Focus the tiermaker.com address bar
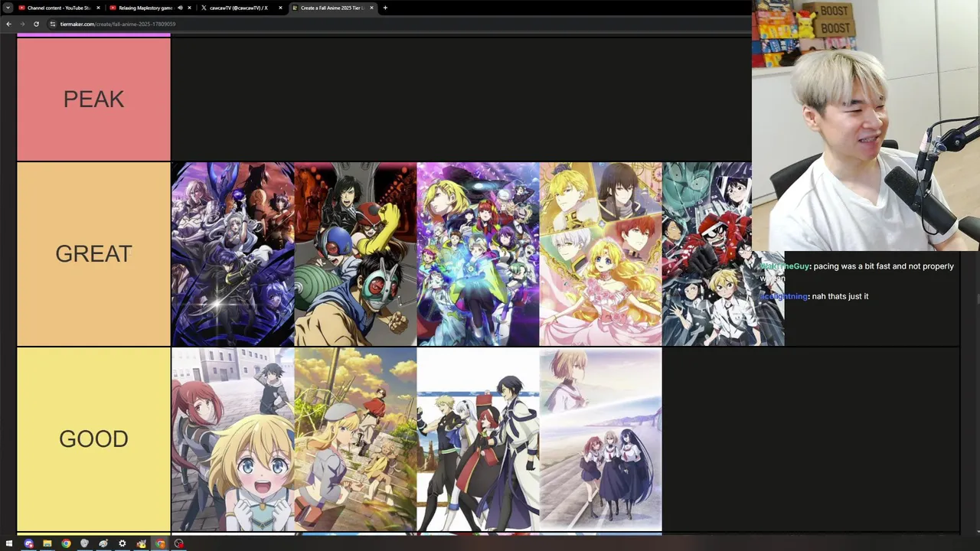Viewport: 980px width, 551px height. [x=398, y=24]
